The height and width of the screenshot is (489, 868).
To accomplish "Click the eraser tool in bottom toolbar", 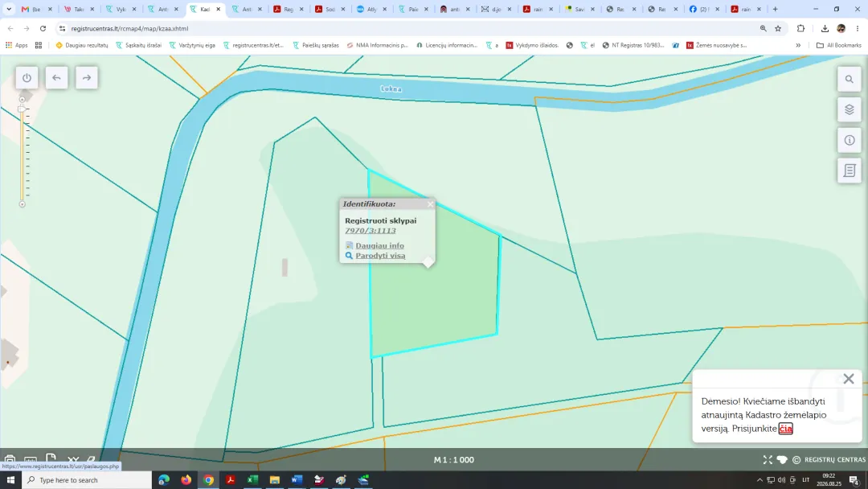I will [x=92, y=460].
